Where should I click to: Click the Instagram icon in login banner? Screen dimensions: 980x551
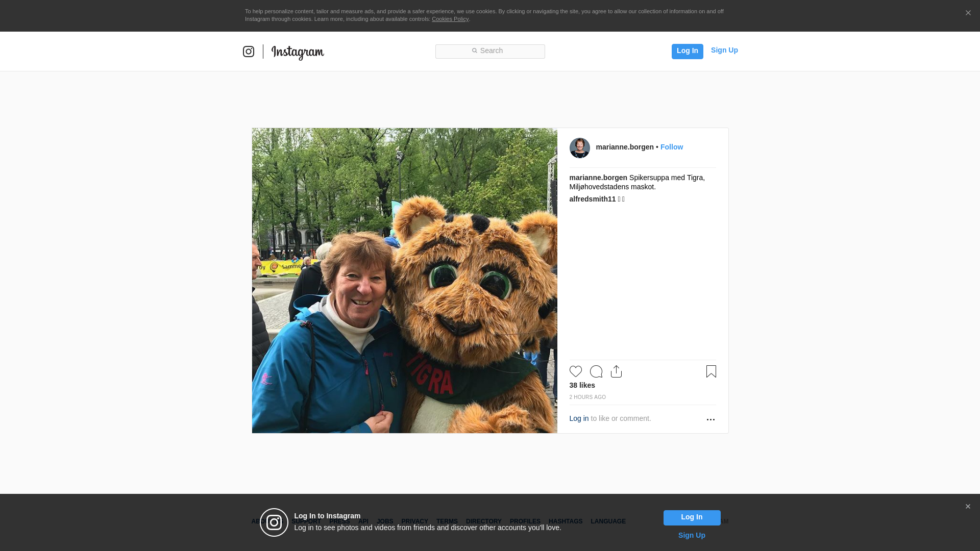point(274,522)
